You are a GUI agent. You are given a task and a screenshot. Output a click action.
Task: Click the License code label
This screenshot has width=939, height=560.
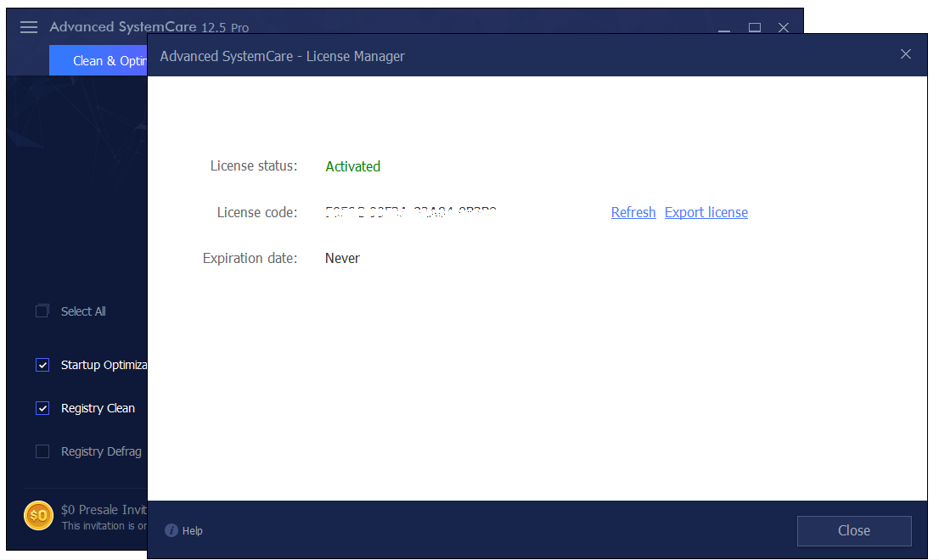pyautogui.click(x=257, y=212)
